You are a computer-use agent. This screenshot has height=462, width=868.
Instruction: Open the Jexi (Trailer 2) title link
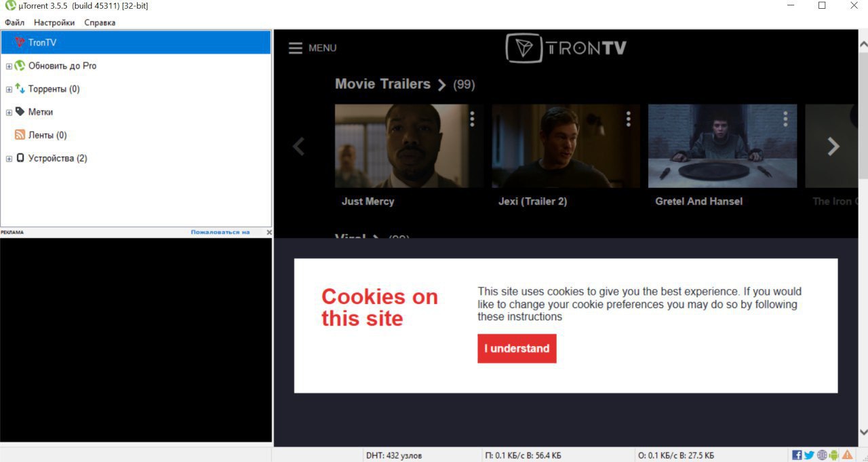532,201
